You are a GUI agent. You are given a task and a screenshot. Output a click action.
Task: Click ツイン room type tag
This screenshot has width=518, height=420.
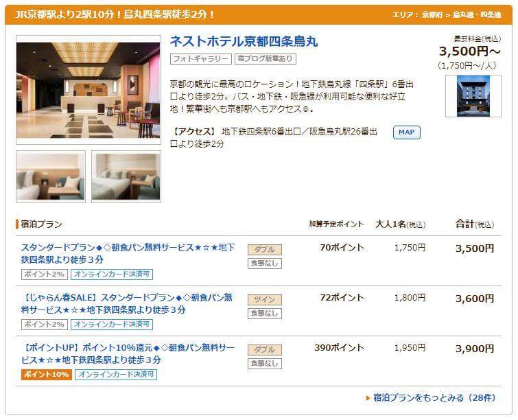265,300
